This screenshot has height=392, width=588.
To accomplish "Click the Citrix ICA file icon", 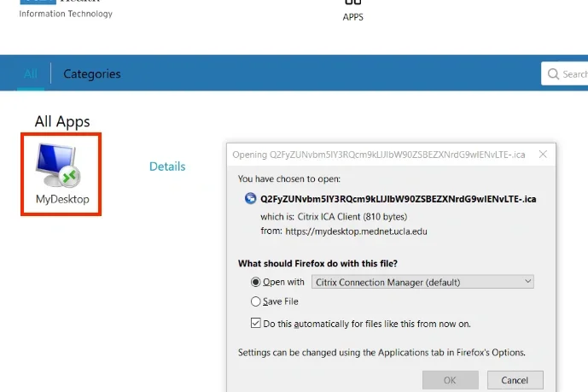I will pyautogui.click(x=250, y=199).
